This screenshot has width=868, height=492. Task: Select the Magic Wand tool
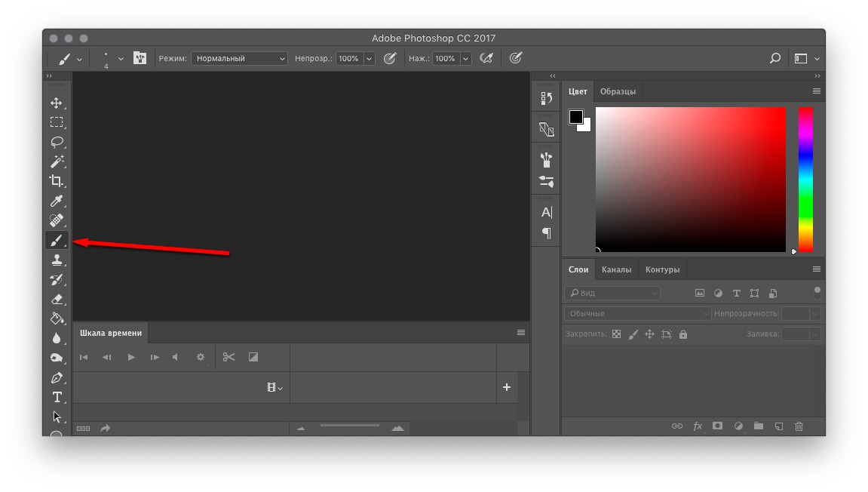click(x=57, y=161)
